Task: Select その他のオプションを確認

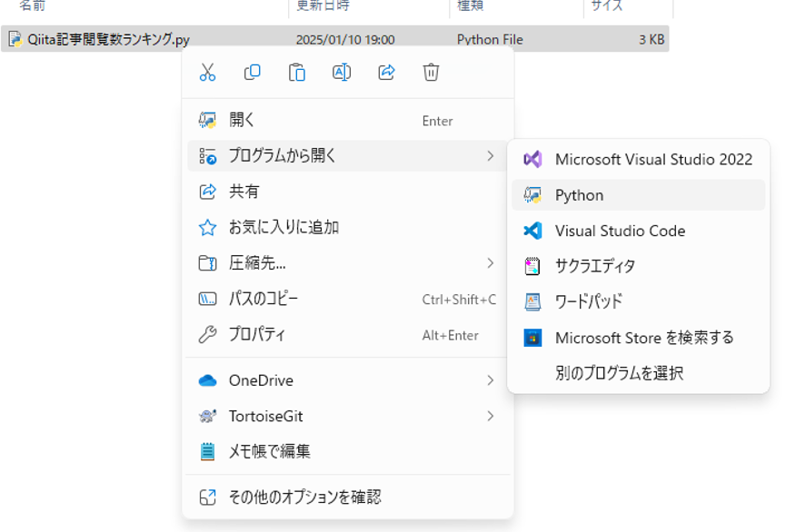Action: click(347, 498)
